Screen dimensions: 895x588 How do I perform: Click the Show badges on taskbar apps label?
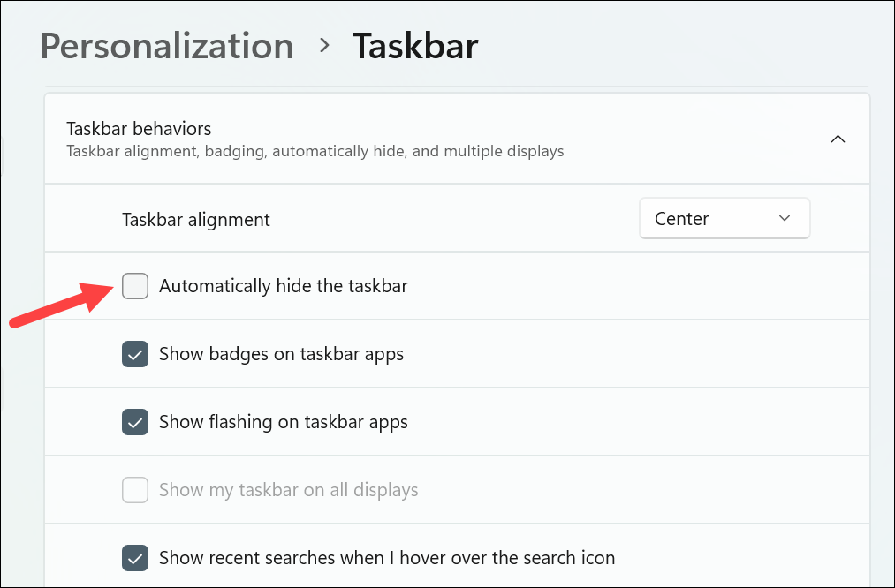[281, 353]
